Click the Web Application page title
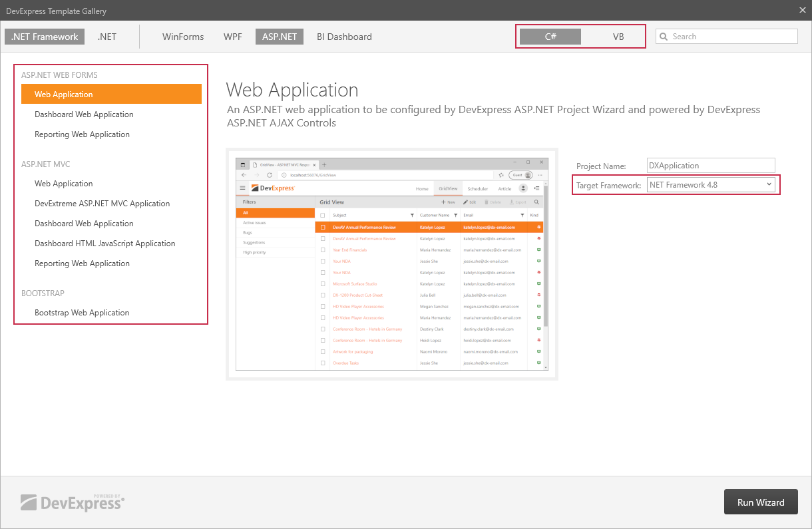 (x=292, y=90)
